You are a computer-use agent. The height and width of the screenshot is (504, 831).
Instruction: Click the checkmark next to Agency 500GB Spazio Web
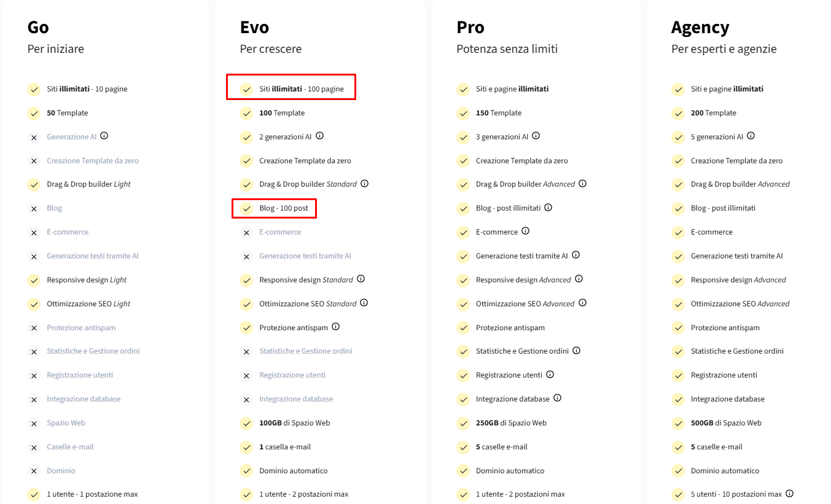pos(677,424)
